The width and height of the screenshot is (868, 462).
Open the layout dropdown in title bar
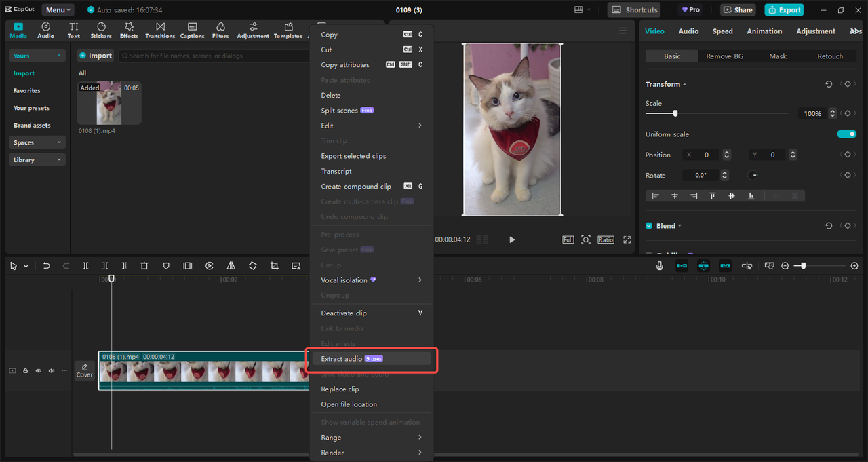582,9
